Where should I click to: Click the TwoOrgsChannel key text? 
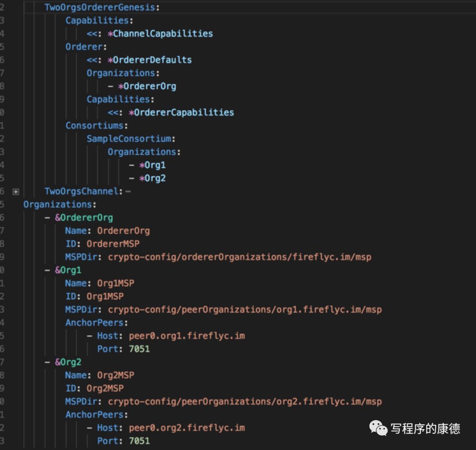tap(82, 191)
